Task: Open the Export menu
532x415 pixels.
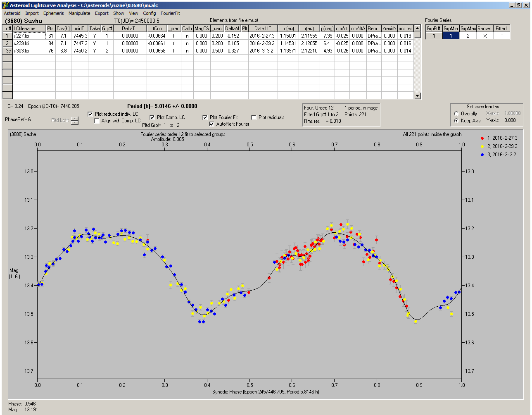Action: 102,13
